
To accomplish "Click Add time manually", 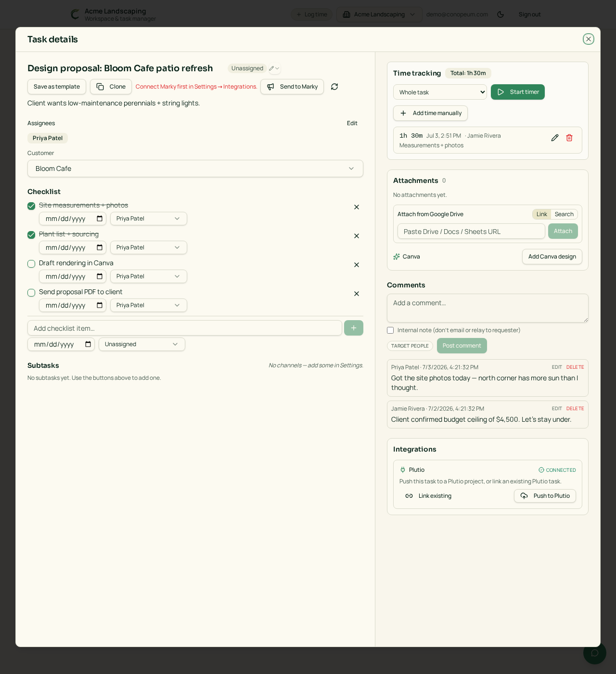I will (x=430, y=113).
